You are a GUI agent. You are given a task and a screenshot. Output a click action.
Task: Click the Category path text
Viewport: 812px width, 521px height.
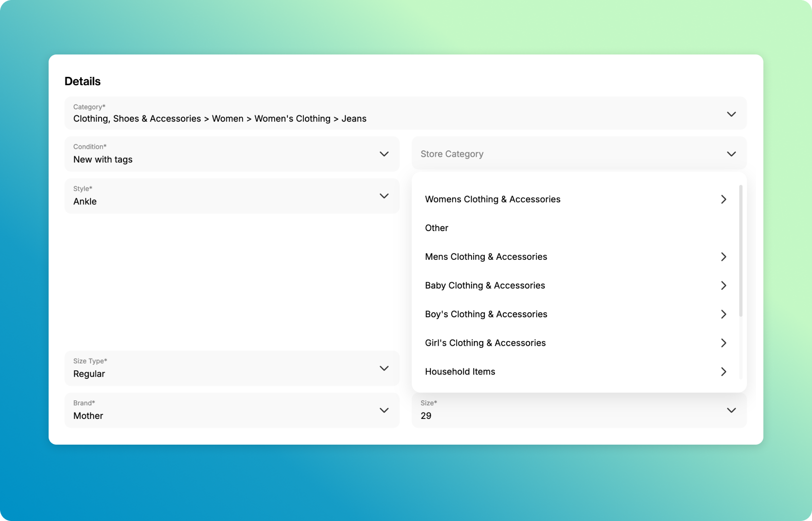220,119
